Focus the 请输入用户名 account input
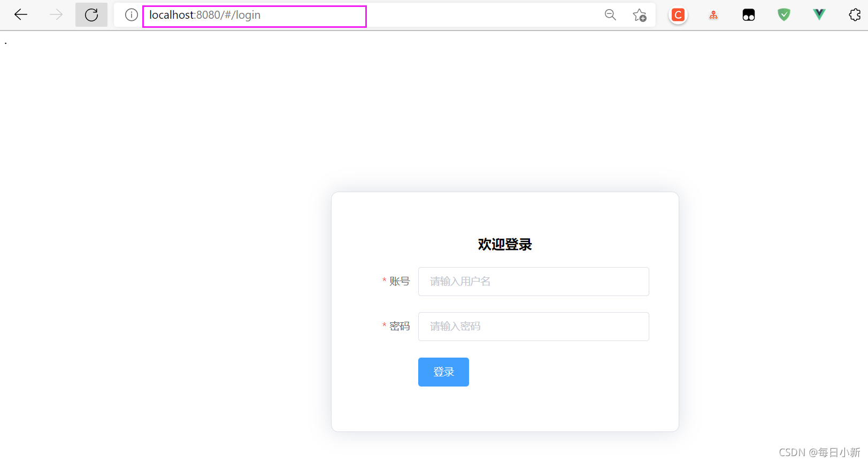This screenshot has width=868, height=462. 534,282
